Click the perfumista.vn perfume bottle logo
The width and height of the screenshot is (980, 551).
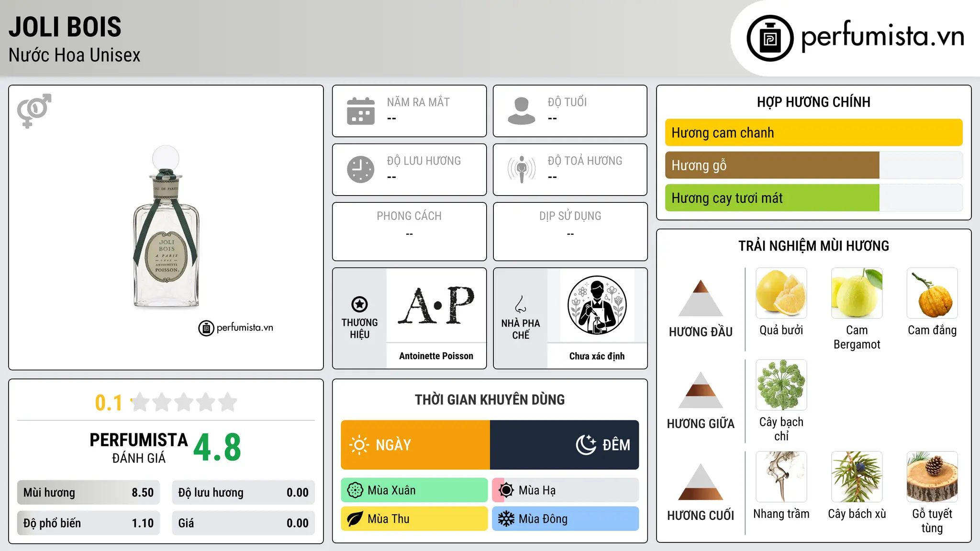coord(770,38)
